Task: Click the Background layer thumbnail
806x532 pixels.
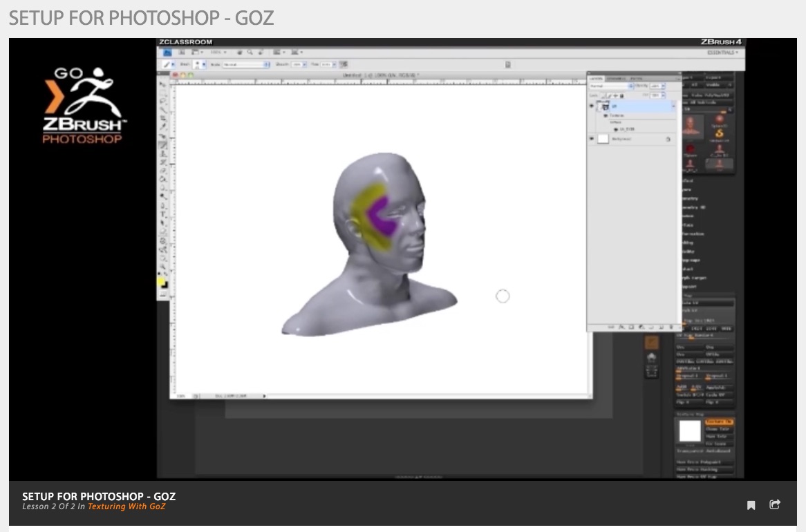Action: point(603,138)
